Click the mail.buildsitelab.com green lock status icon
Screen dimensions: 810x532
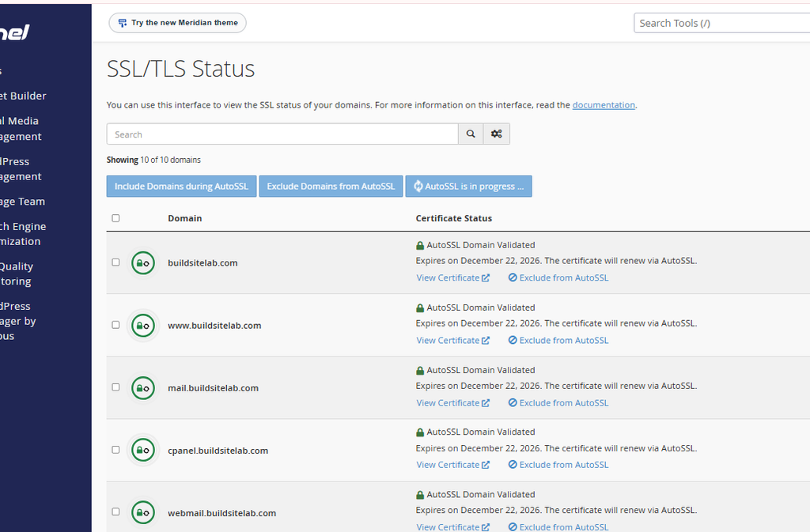[x=143, y=388]
